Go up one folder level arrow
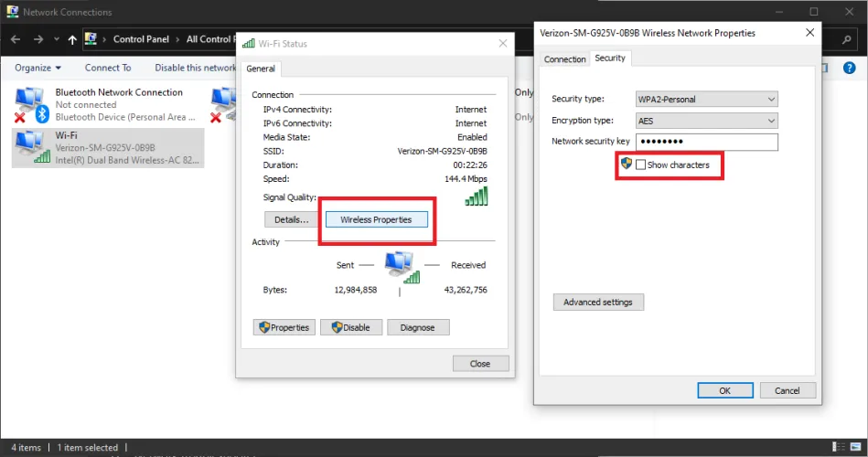Screen dimensions: 868x457 [x=72, y=39]
